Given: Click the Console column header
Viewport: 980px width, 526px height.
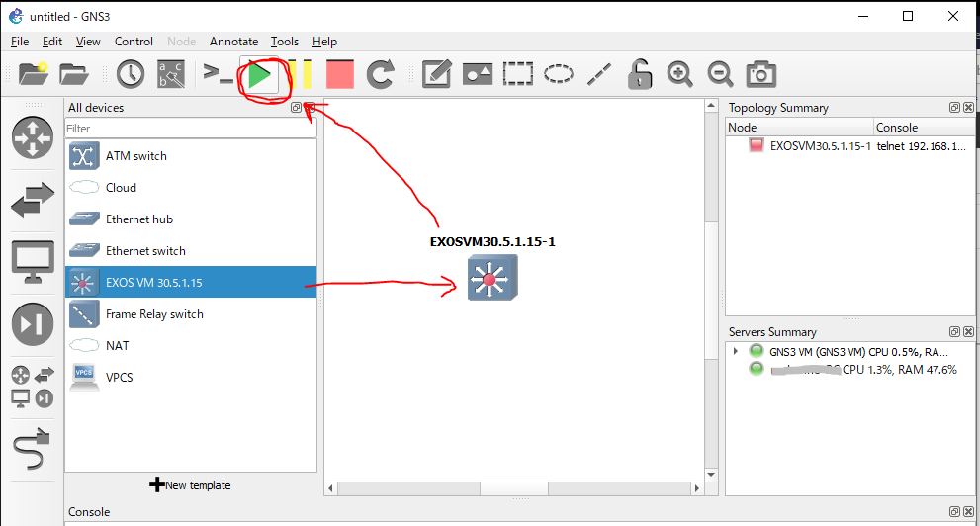Looking at the screenshot, I should pos(924,127).
